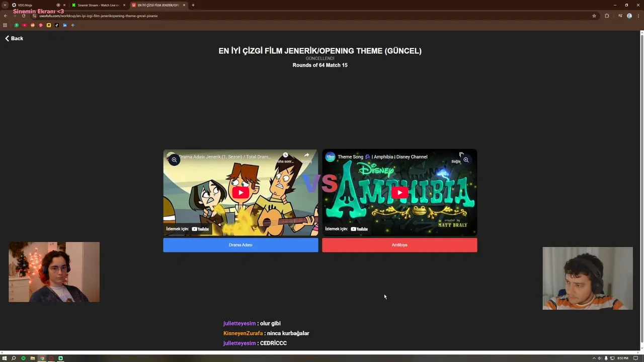Play the Total Drama theme video
The height and width of the screenshot is (362, 644).
pyautogui.click(x=240, y=193)
